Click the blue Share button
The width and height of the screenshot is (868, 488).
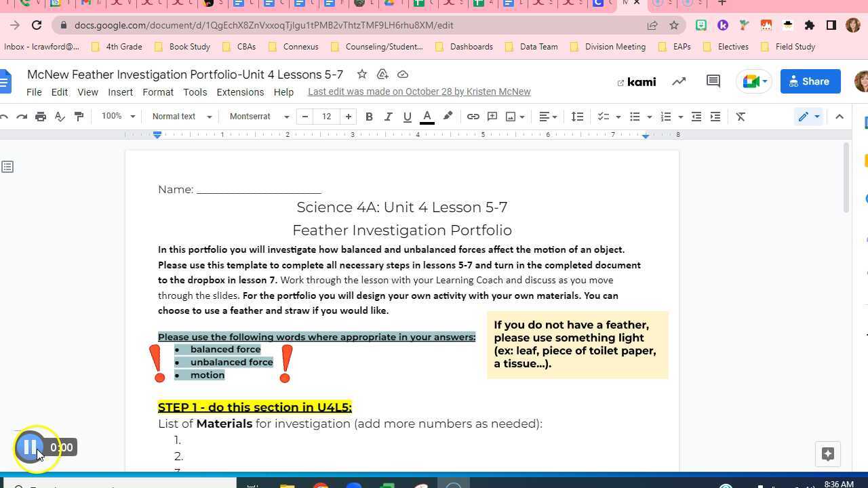click(x=810, y=81)
